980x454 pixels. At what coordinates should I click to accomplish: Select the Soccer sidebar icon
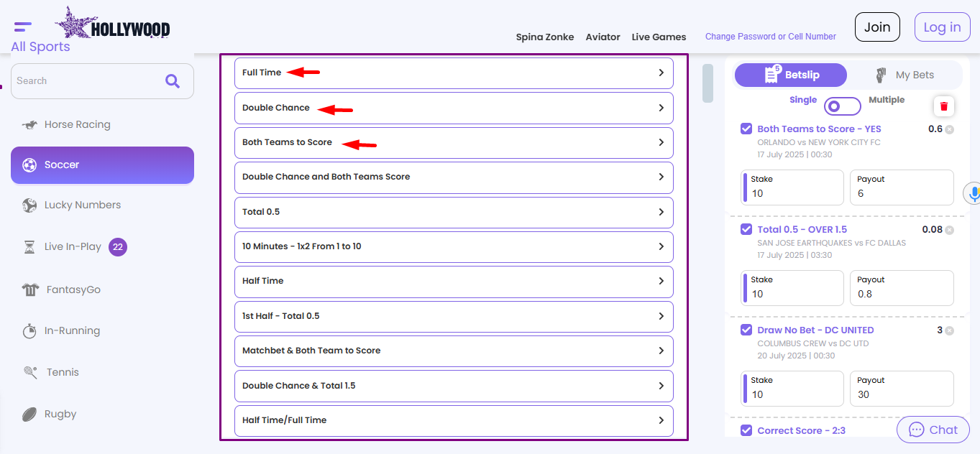29,165
